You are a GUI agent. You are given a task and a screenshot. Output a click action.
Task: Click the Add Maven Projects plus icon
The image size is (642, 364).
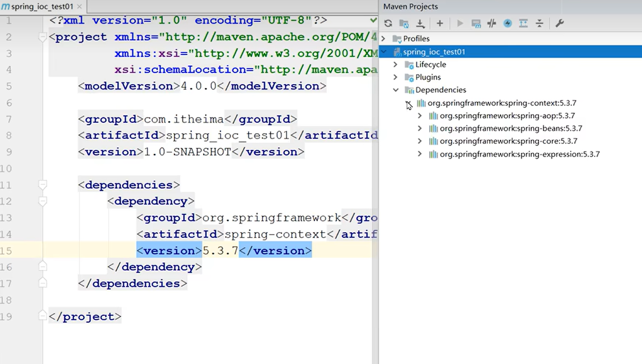pos(440,23)
